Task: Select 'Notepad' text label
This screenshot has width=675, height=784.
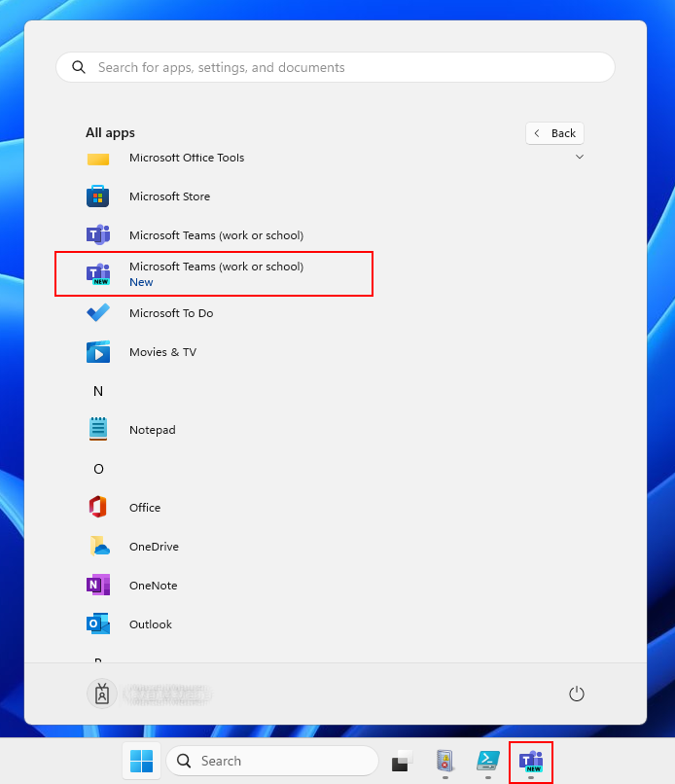Action: click(x=153, y=430)
